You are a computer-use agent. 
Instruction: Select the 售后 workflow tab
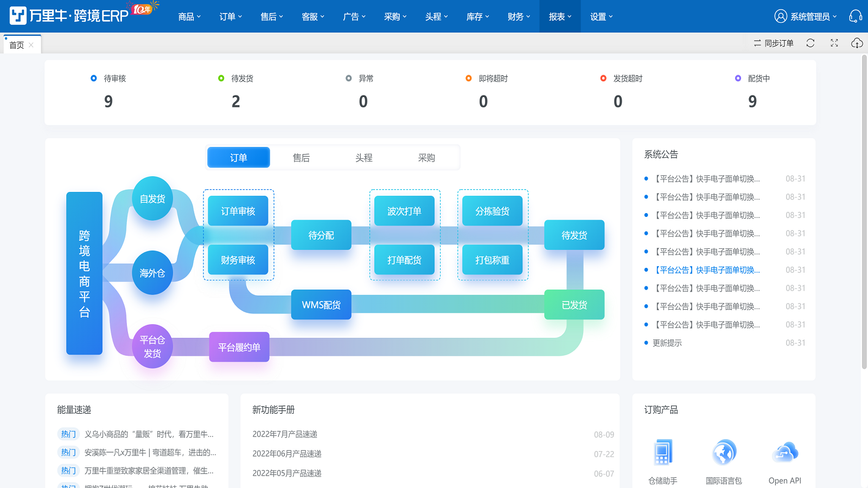click(x=301, y=157)
